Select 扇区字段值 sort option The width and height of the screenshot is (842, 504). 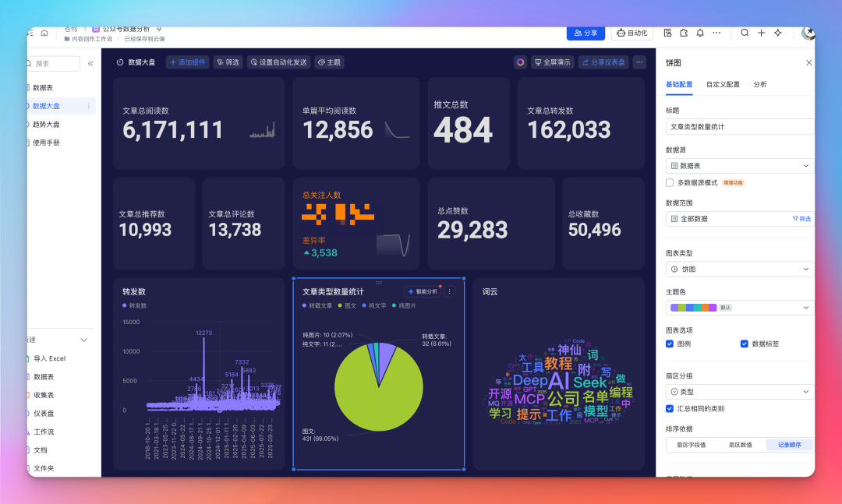691,445
